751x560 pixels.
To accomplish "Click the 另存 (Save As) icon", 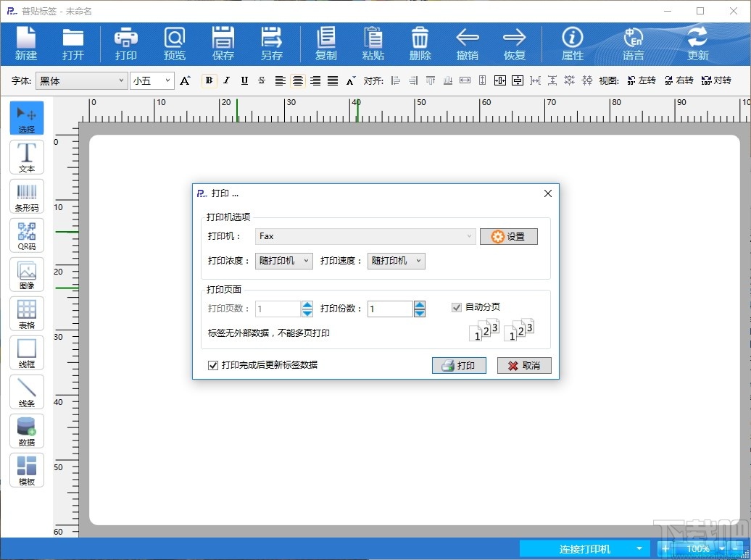I will (272, 43).
